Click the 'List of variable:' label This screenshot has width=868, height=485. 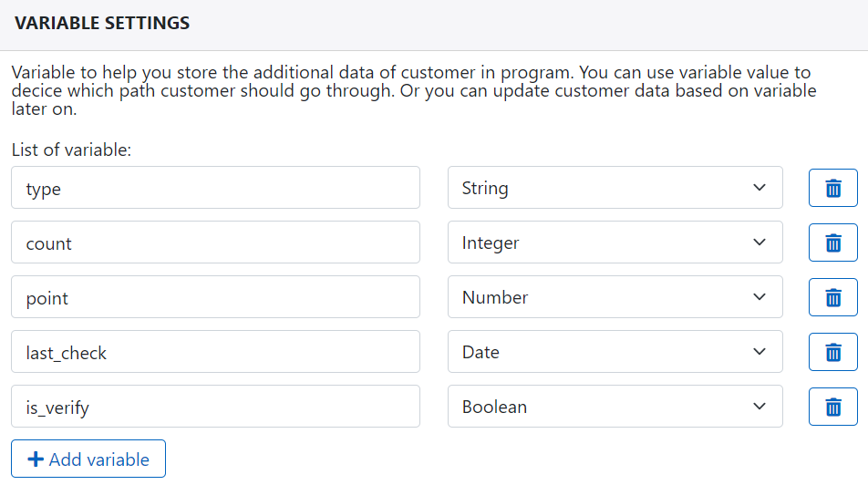tap(72, 149)
